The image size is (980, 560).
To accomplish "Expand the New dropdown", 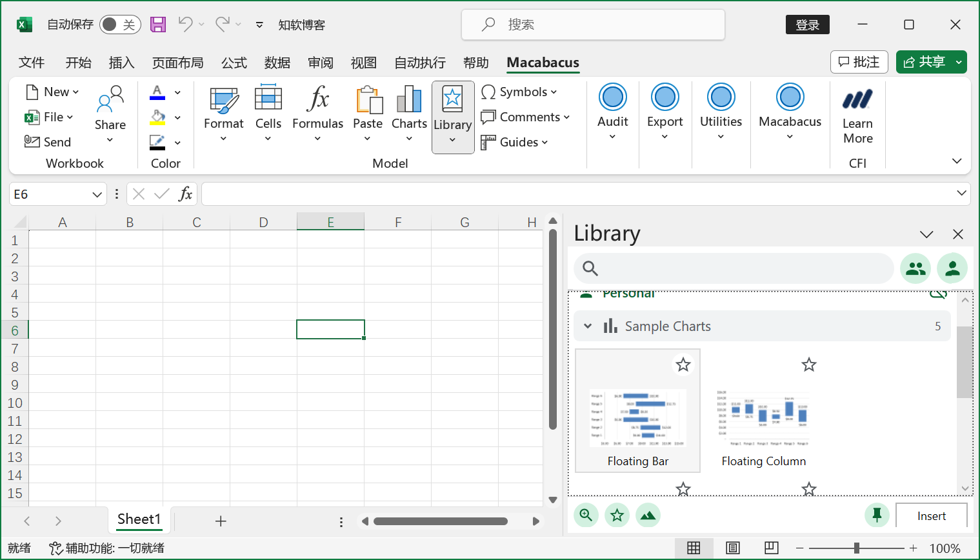I will (52, 92).
